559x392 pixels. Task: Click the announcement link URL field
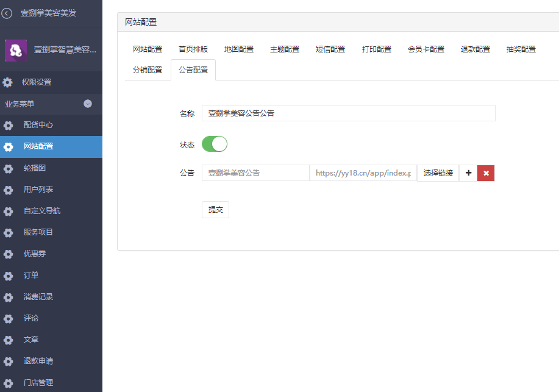tap(363, 173)
